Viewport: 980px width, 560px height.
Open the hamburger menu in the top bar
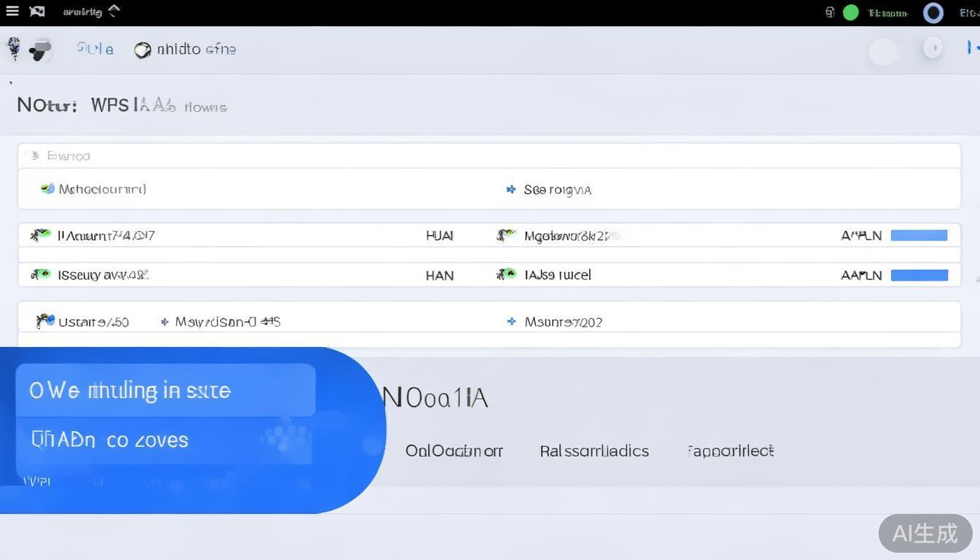click(x=12, y=12)
